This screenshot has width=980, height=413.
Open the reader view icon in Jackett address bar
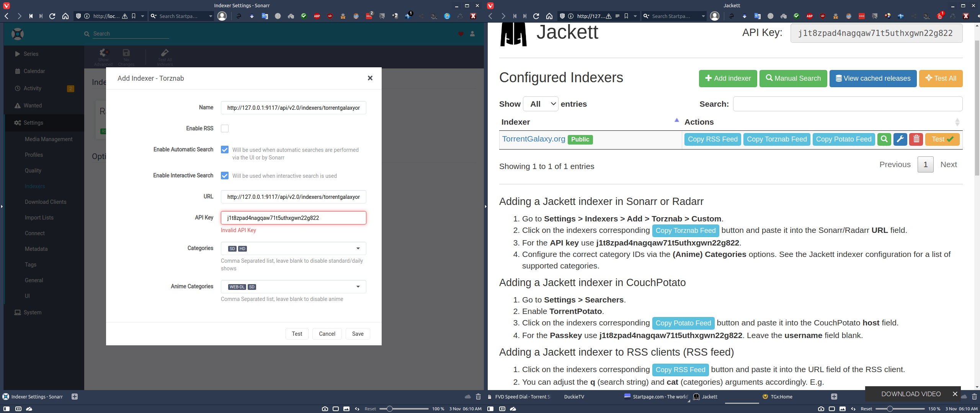(617, 16)
